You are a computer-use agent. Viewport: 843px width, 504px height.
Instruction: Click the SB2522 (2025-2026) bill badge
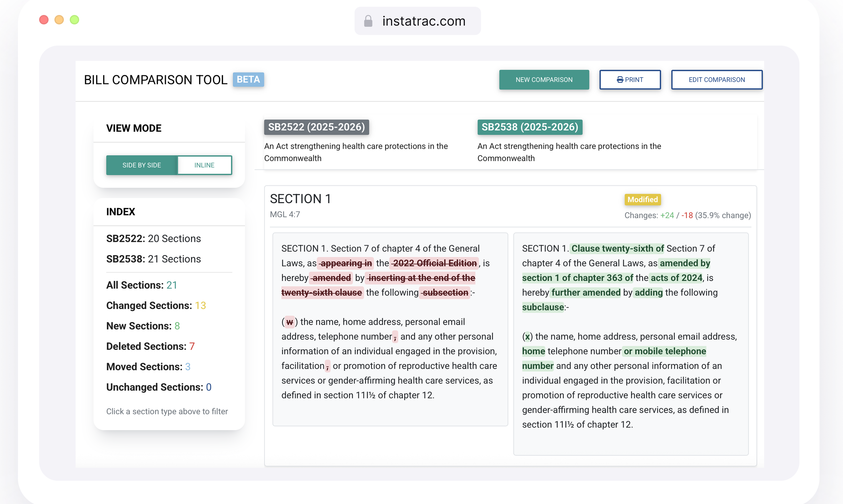click(x=316, y=127)
